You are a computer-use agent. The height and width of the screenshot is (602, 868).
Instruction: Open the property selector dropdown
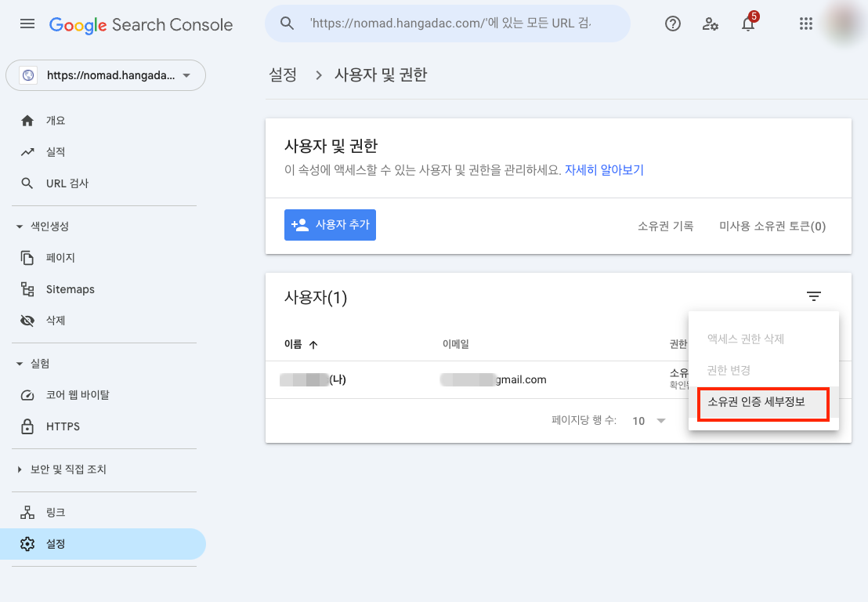[106, 75]
